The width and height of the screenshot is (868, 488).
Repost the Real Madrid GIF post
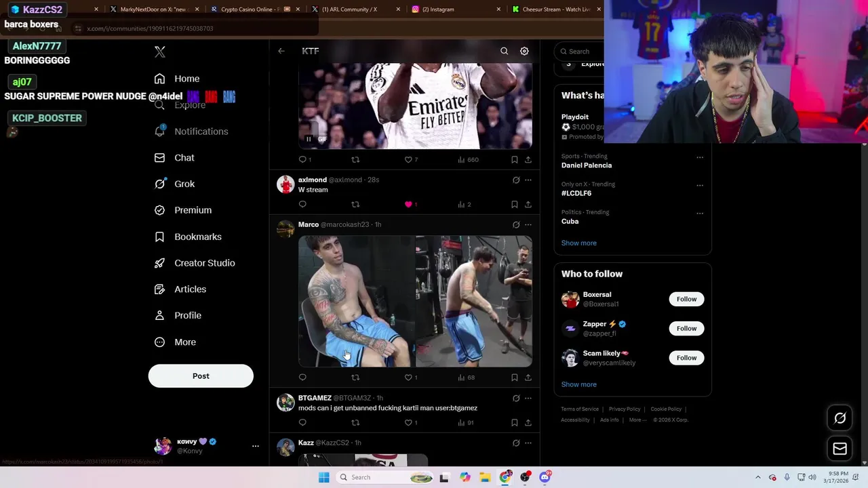tap(355, 160)
